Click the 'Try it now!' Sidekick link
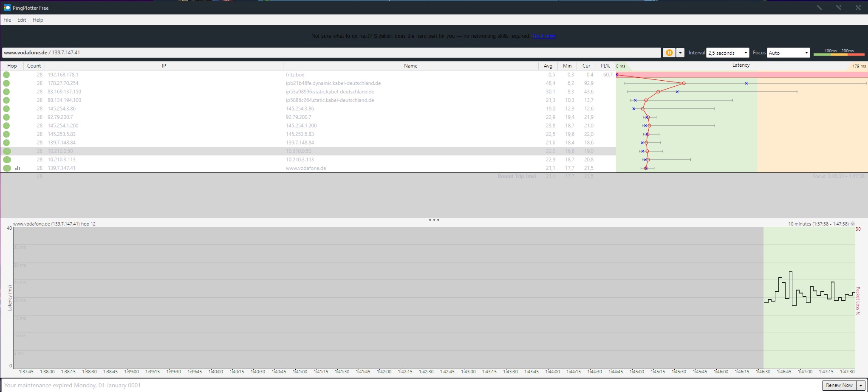 pos(544,36)
